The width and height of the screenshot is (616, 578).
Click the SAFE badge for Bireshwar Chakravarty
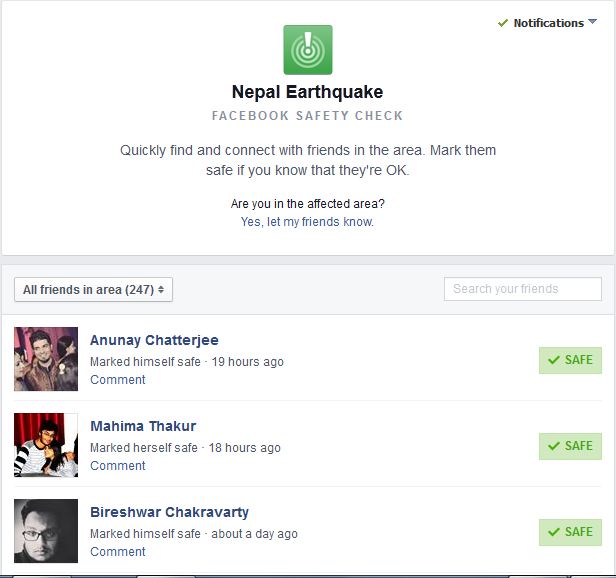tap(570, 532)
